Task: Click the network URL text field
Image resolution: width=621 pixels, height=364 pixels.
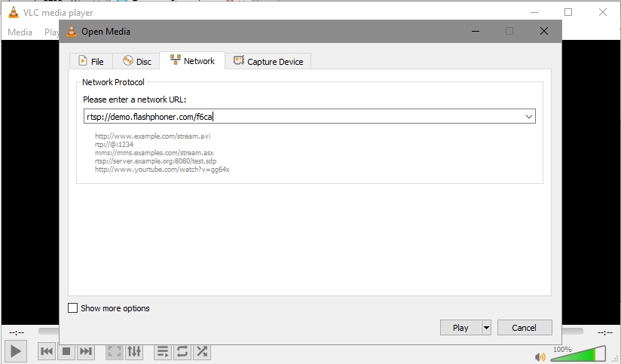Action: 301,117
